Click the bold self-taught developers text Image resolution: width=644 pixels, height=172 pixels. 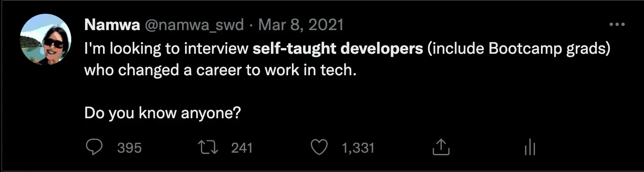click(x=338, y=48)
